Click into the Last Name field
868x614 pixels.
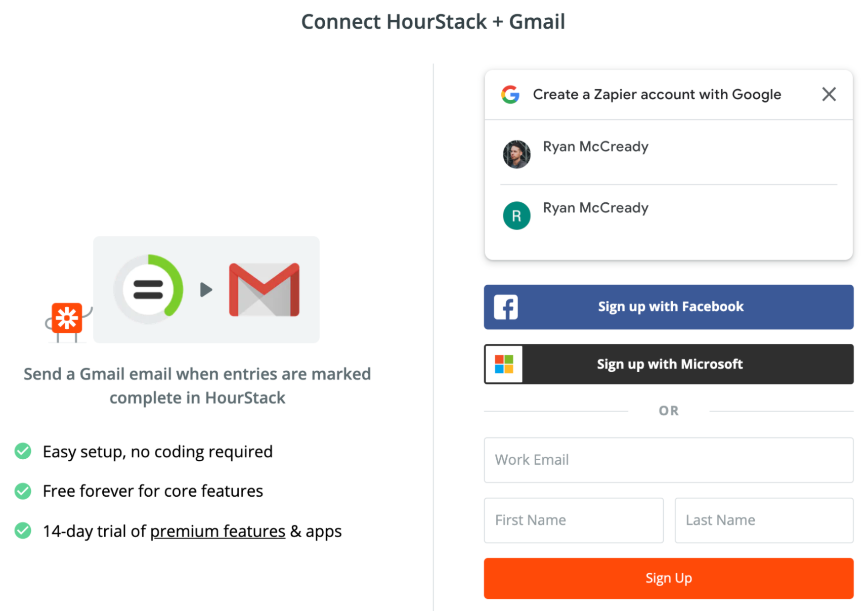coord(763,520)
